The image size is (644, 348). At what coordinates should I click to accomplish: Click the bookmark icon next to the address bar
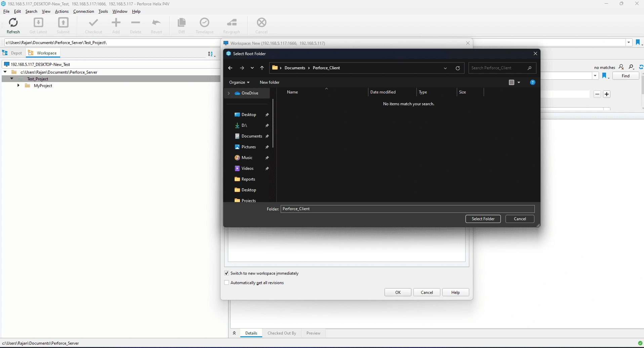click(638, 42)
